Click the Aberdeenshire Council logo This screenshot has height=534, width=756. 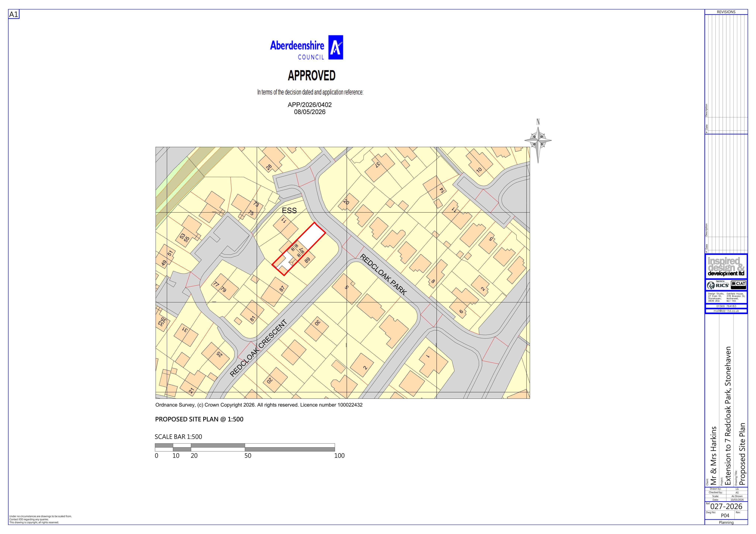[307, 48]
